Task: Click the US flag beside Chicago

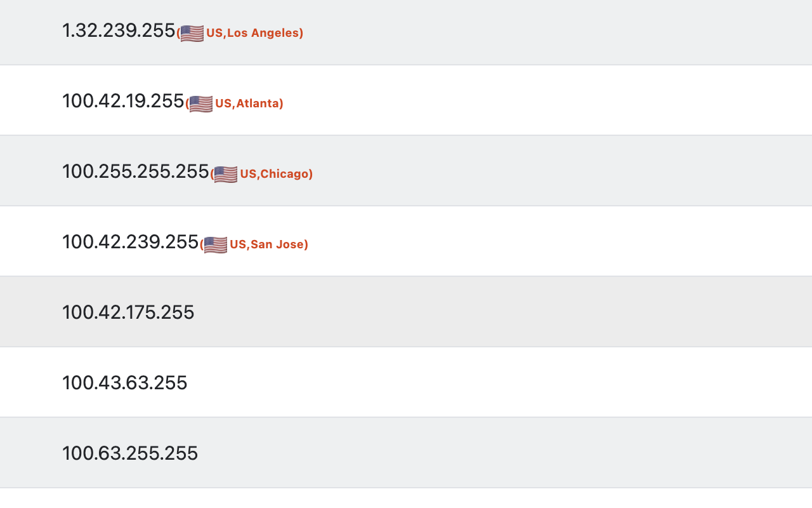Action: 226,174
